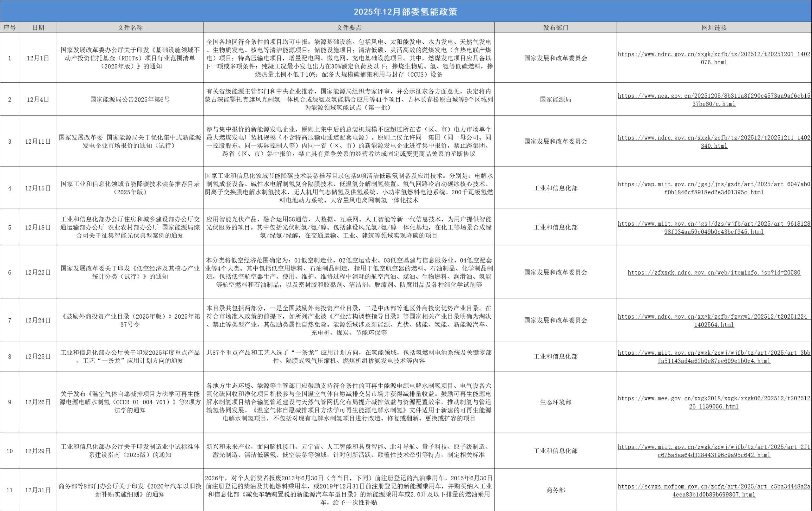This screenshot has height=511, width=812.
Task: Click the title 2025年12月部委氢能政策
Action: pyautogui.click(x=406, y=12)
